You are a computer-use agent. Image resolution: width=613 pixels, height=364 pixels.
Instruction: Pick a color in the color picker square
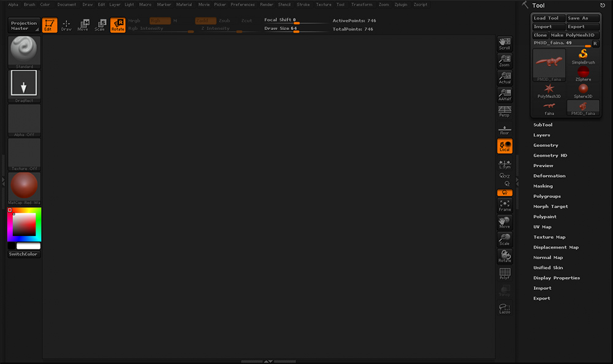(25, 224)
